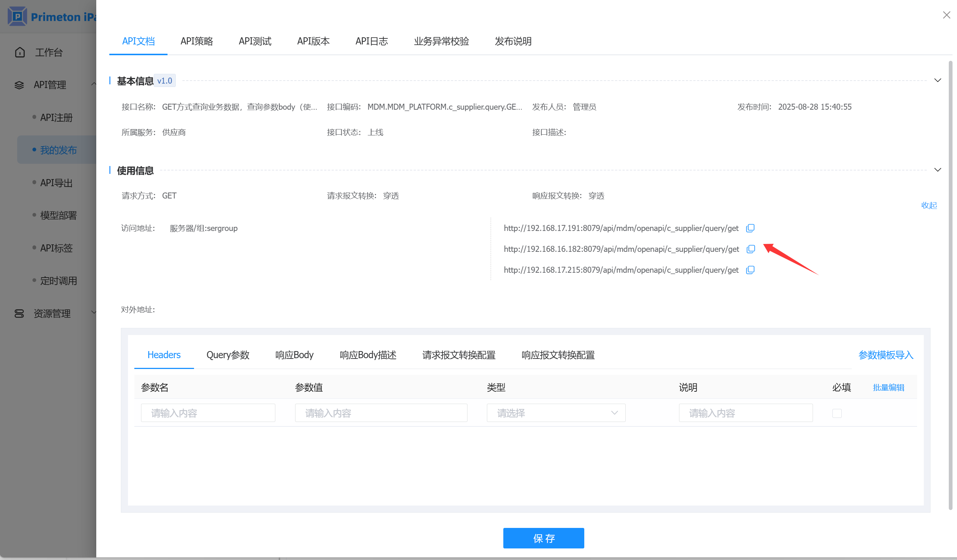The height and width of the screenshot is (560, 957).
Task: Copy the 192.168.17.191 access URL
Action: (x=750, y=228)
